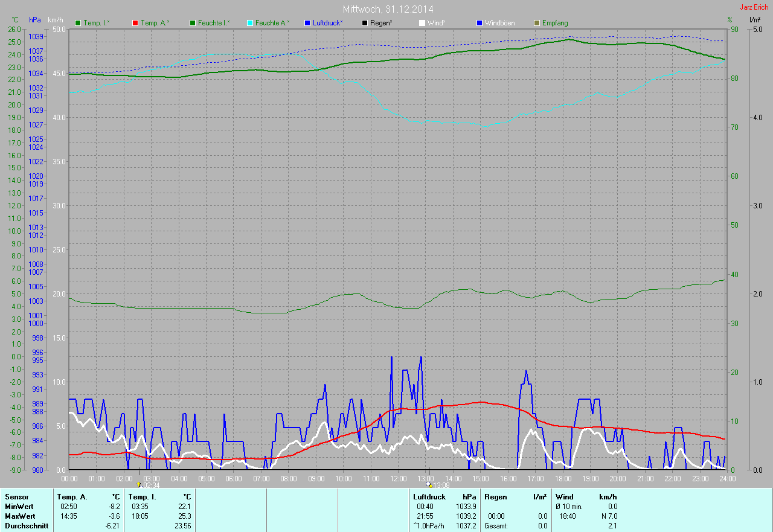
Task: Click the Durchschnitt row label
Action: pos(25,526)
